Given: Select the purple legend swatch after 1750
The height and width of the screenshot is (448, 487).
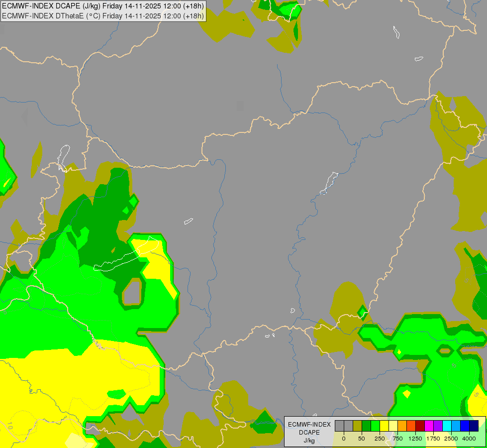Looking at the screenshot, I should click(x=438, y=426).
